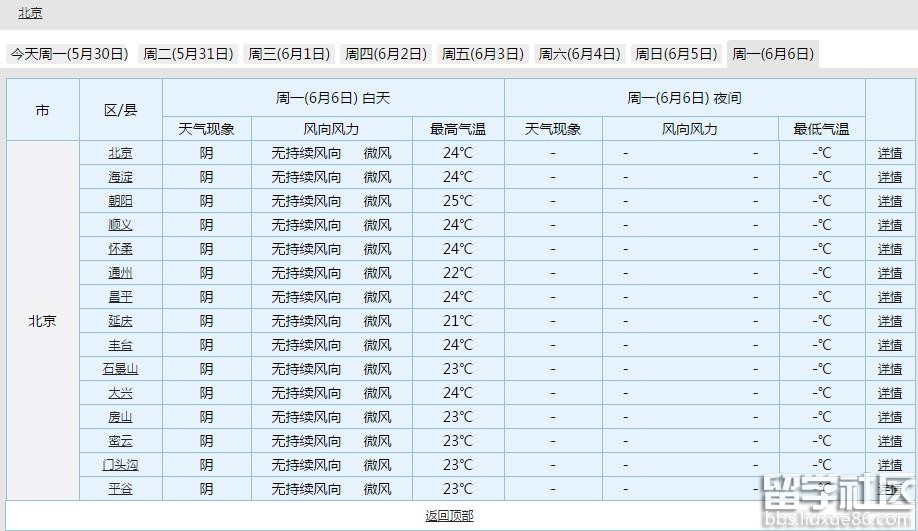Open the 海淀 district link

pyautogui.click(x=120, y=177)
